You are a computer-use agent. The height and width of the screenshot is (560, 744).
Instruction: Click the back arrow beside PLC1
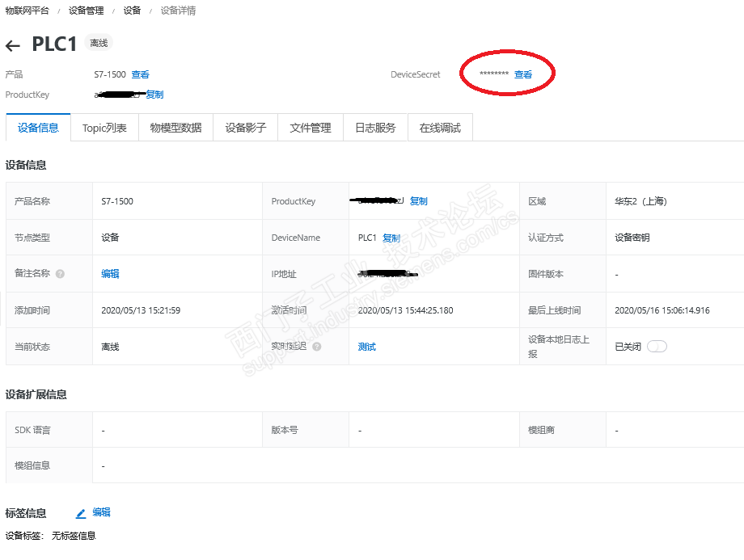tap(13, 45)
